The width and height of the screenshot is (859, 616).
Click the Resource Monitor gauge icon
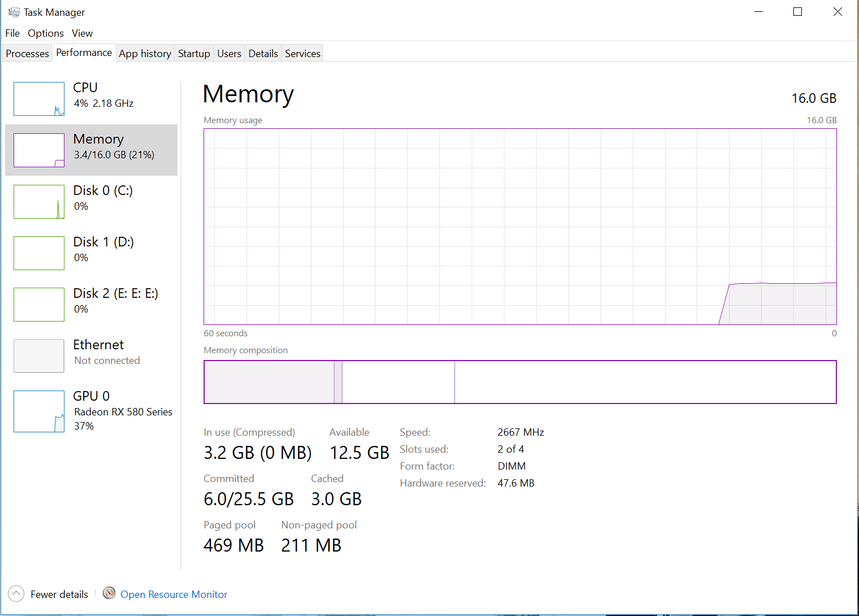(x=109, y=593)
